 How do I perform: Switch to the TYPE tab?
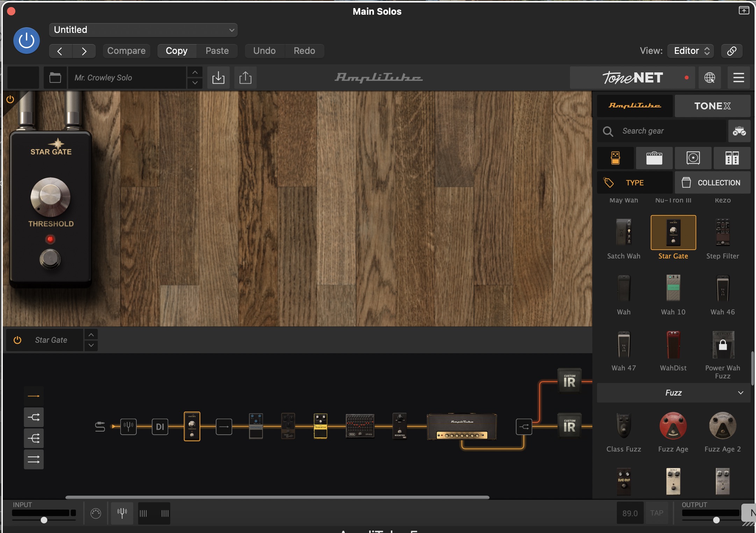click(635, 183)
